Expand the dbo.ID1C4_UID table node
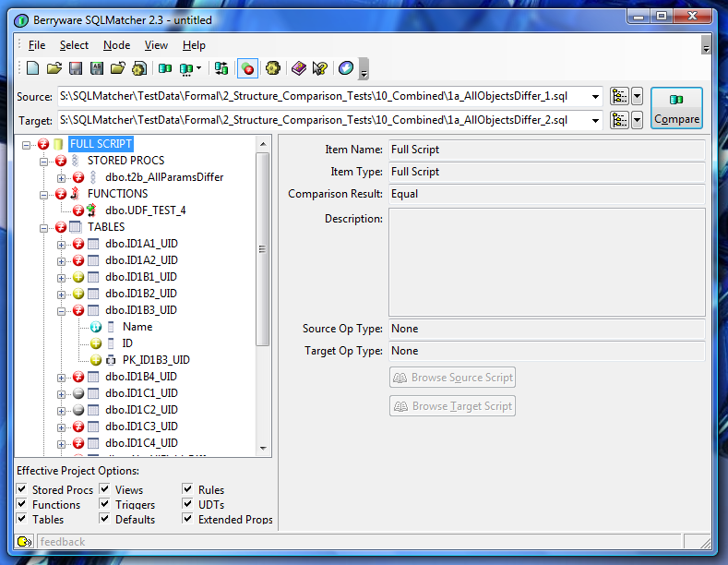 tap(61, 444)
